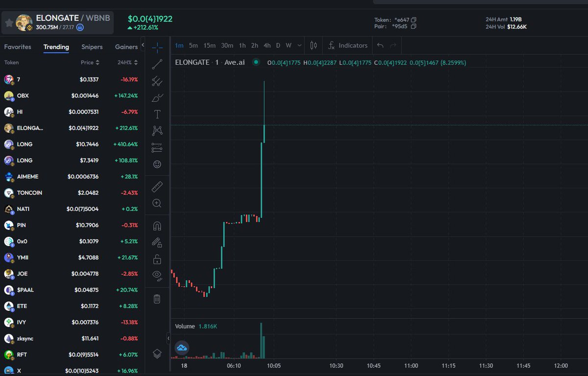Open the YMII token row
This screenshot has height=376, width=588.
[72, 257]
